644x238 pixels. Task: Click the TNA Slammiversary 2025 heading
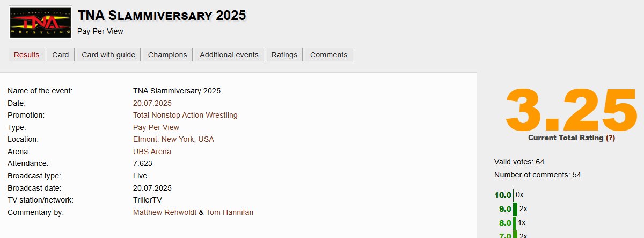pyautogui.click(x=162, y=15)
